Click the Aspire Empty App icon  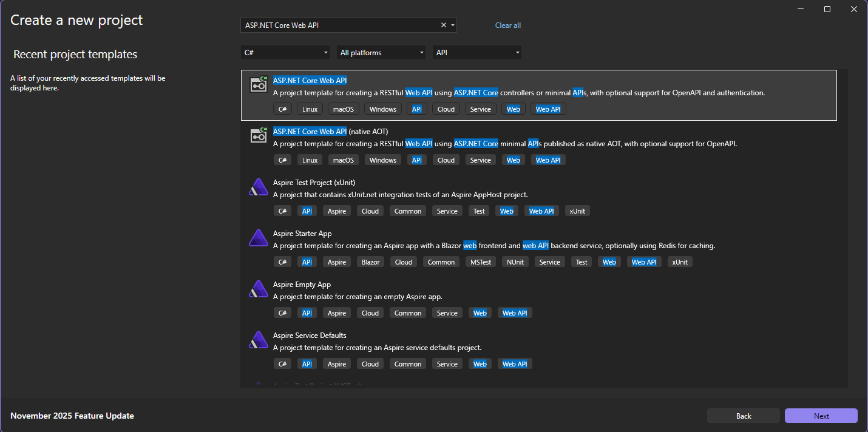(258, 289)
